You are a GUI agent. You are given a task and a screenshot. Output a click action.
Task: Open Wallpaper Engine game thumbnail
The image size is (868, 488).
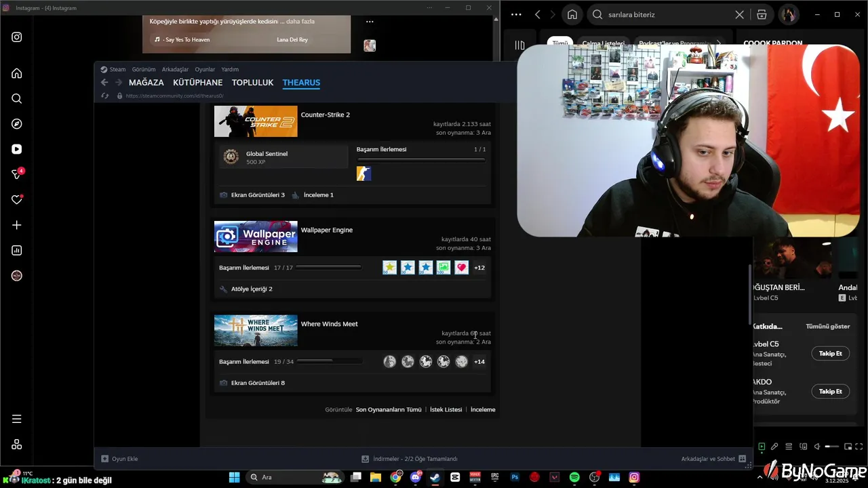pos(256,237)
